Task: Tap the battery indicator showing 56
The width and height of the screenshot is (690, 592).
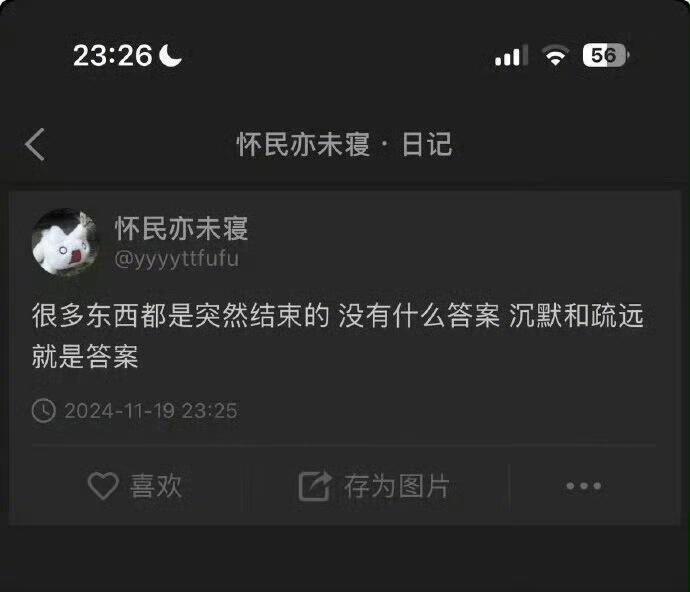Action: (x=606, y=55)
